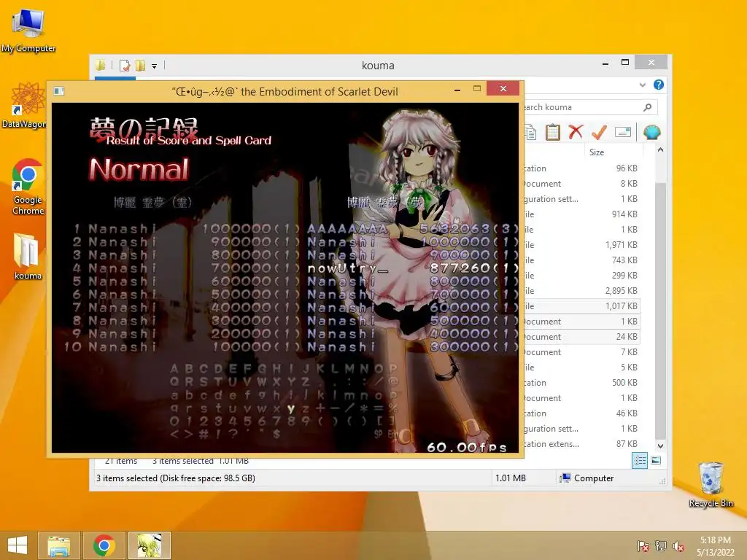The image size is (747, 560).
Task: Select the row sized 46 KB
Action: click(x=581, y=413)
